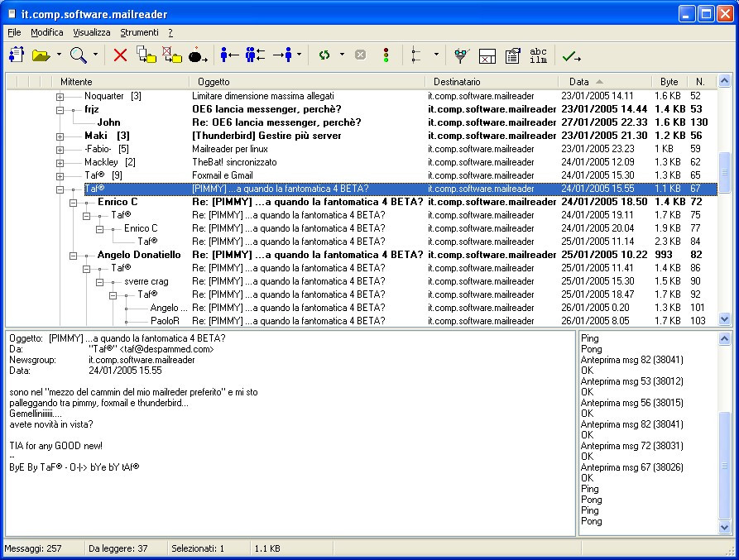Expand the -Fabio- [5] thread

tap(60, 150)
